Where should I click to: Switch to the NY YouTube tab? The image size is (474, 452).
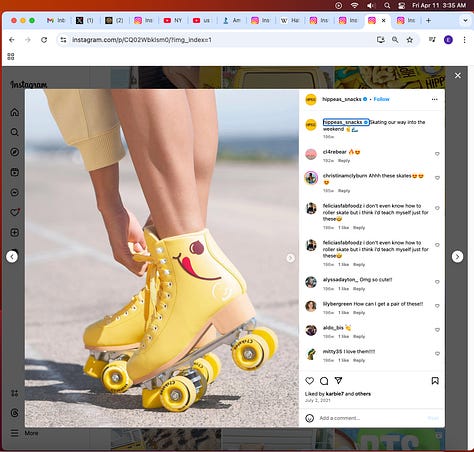tap(173, 21)
